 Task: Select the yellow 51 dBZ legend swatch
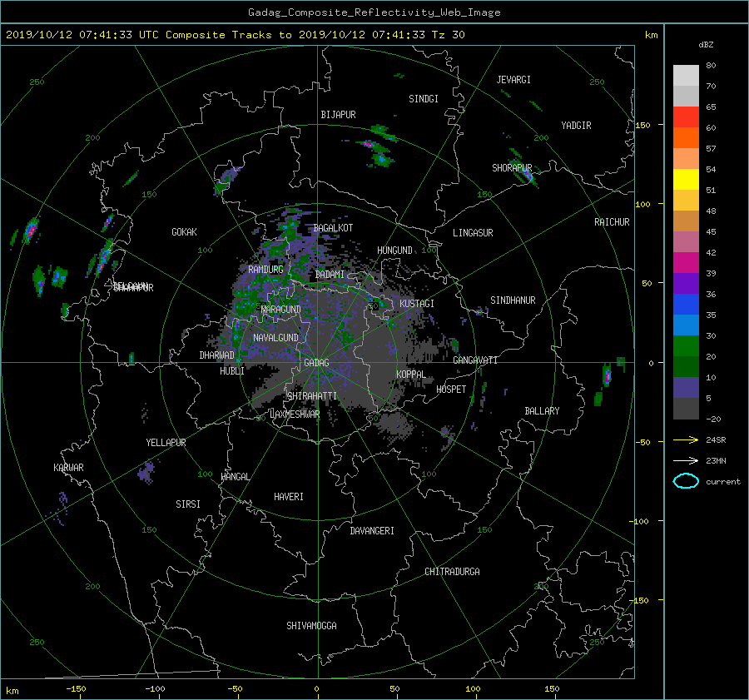pyautogui.click(x=686, y=180)
